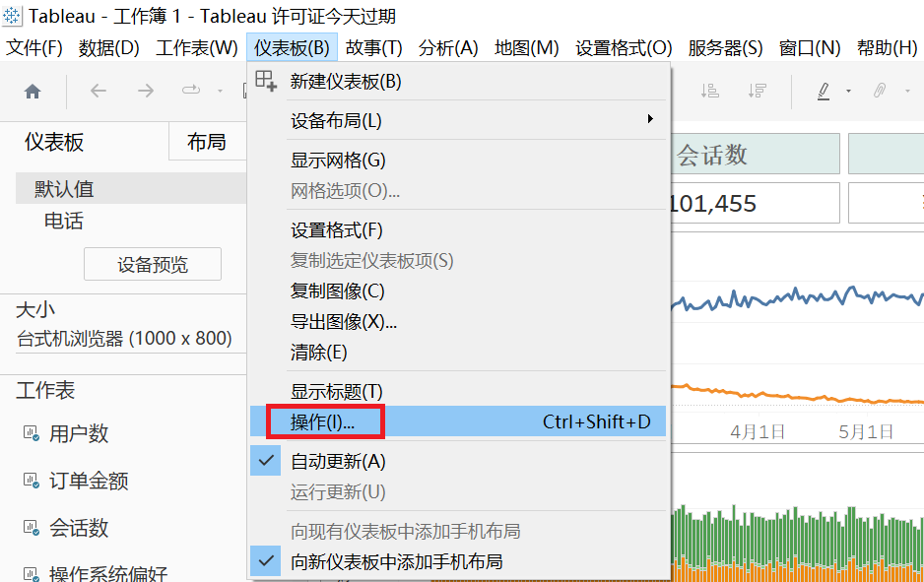The image size is (924, 582).
Task: Toggle 显示标题(T) in the menu
Action: click(x=458, y=392)
